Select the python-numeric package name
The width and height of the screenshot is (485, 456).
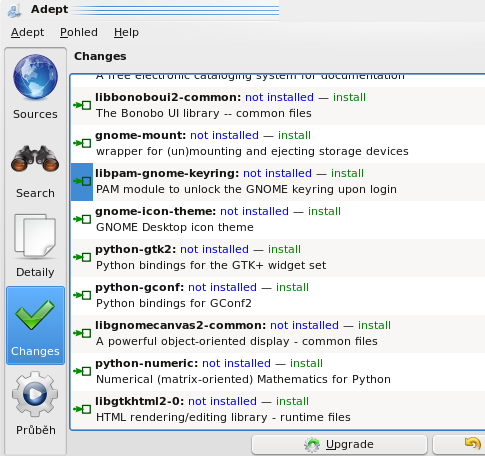[147, 363]
